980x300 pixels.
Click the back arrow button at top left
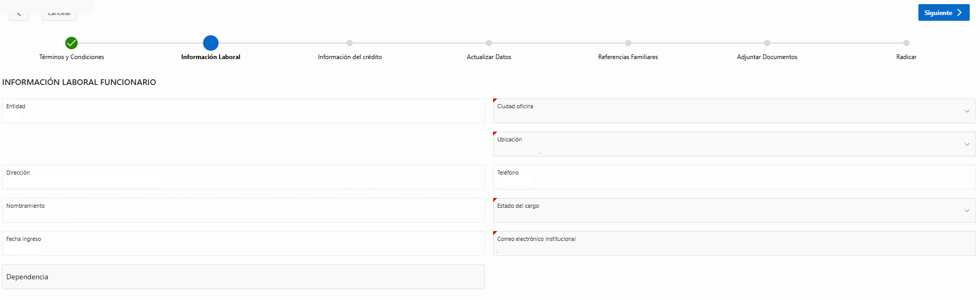click(x=19, y=15)
